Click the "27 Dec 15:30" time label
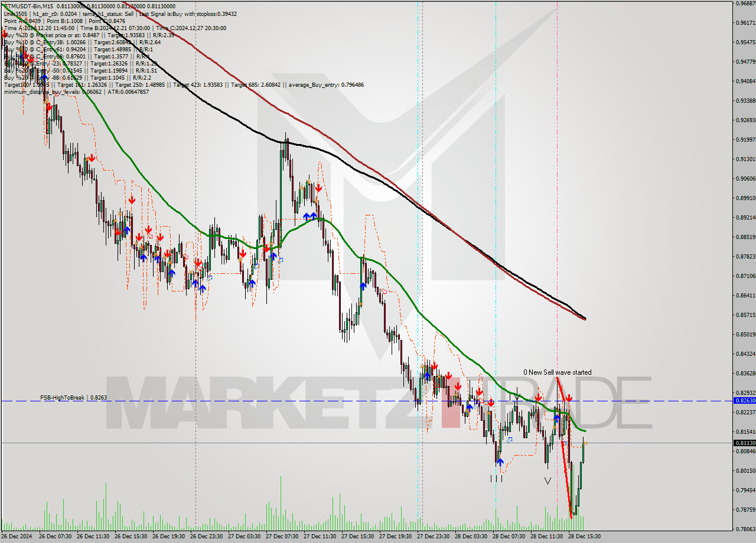This screenshot has width=756, height=543. point(358,537)
